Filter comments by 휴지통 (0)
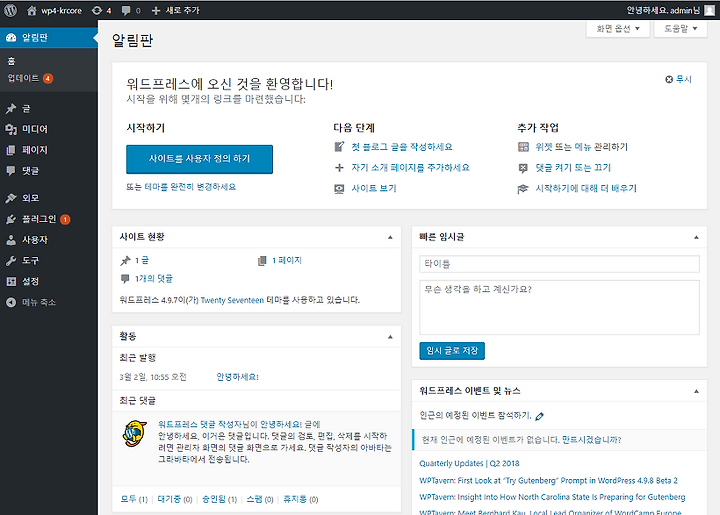The height and width of the screenshot is (515, 720). click(301, 499)
